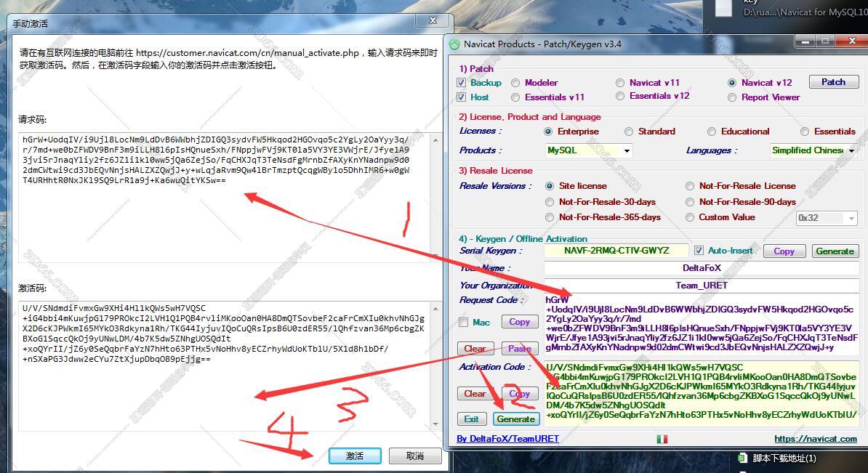Pick the Not-For-Resale-30-days option
The image size is (868, 473).
coord(550,202)
